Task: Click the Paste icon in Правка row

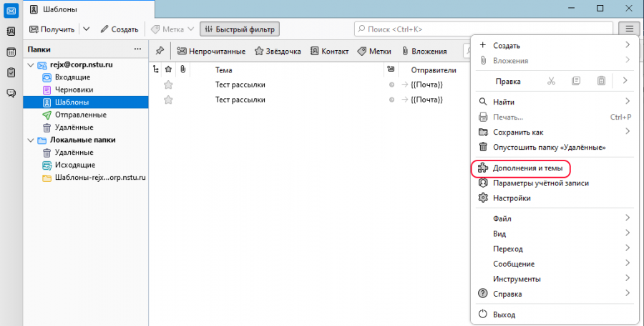Action: coord(601,81)
